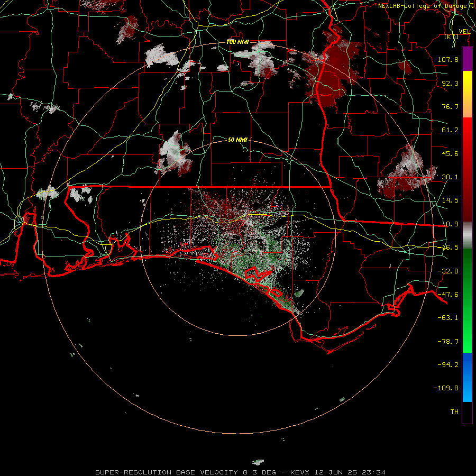
Task: Click the gray near-zero segment of the color bar
Action: [x=467, y=235]
